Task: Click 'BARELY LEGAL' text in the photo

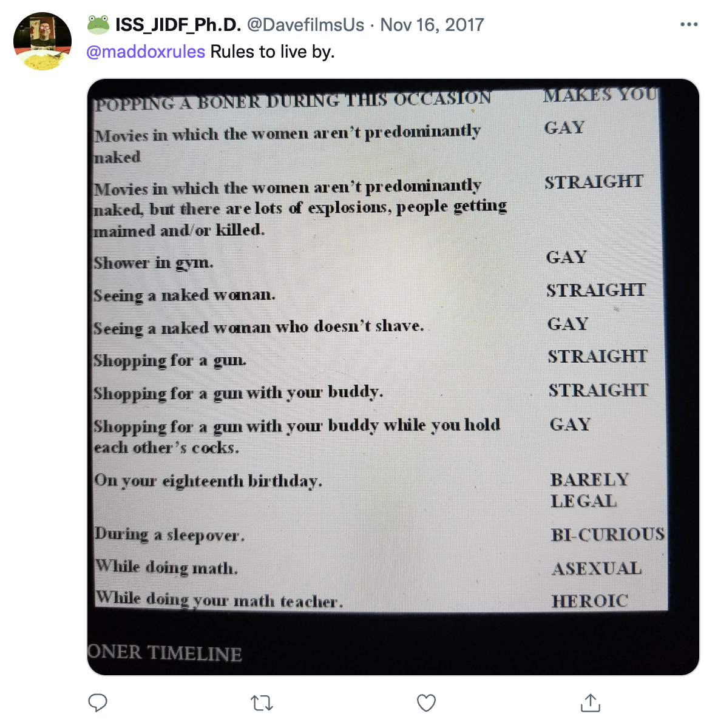Action: [x=589, y=490]
